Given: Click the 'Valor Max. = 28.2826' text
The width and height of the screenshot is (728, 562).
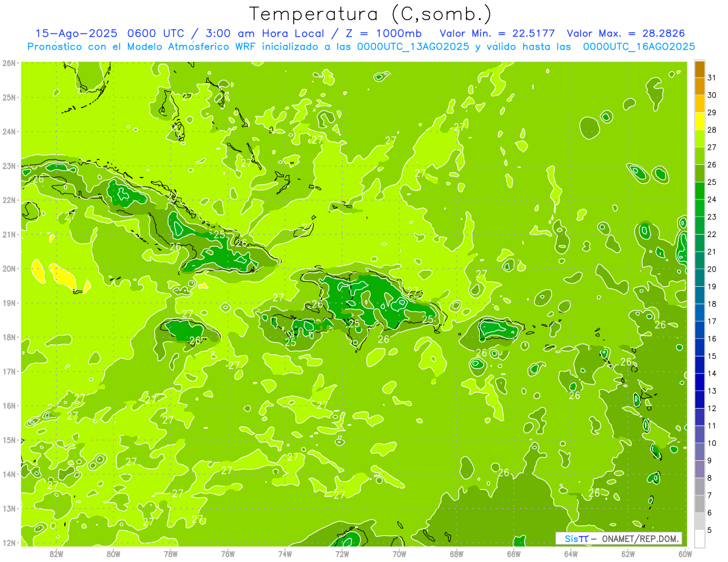Looking at the screenshot, I should tap(625, 34).
